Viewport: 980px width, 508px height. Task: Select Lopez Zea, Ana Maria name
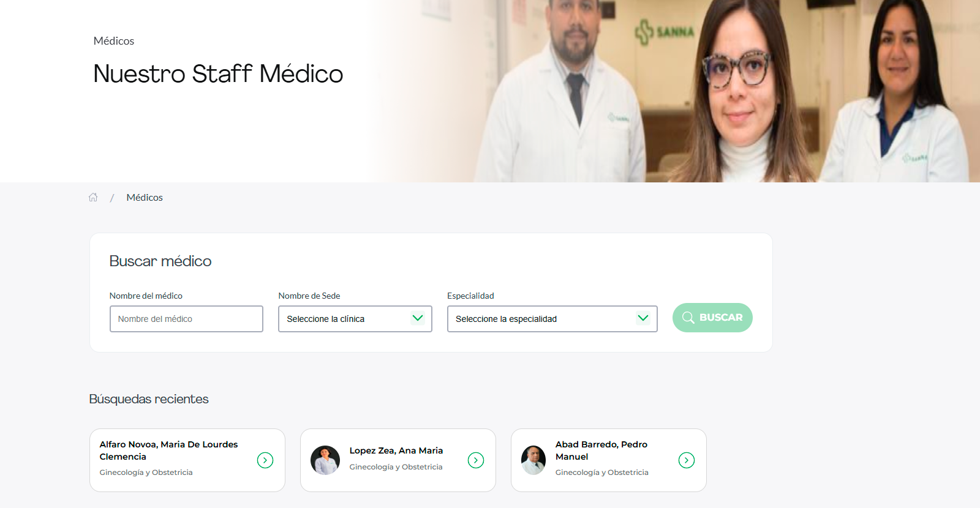pyautogui.click(x=396, y=450)
